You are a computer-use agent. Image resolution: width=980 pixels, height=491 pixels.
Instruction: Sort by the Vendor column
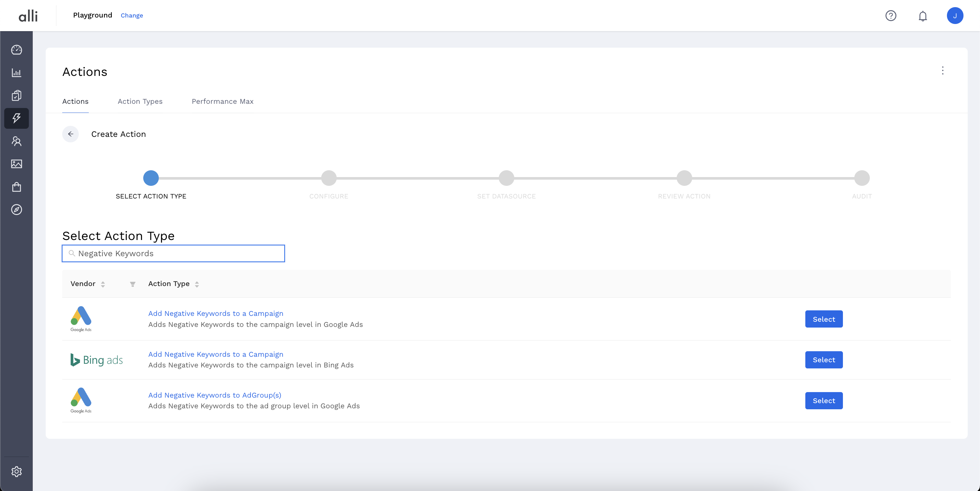(103, 284)
